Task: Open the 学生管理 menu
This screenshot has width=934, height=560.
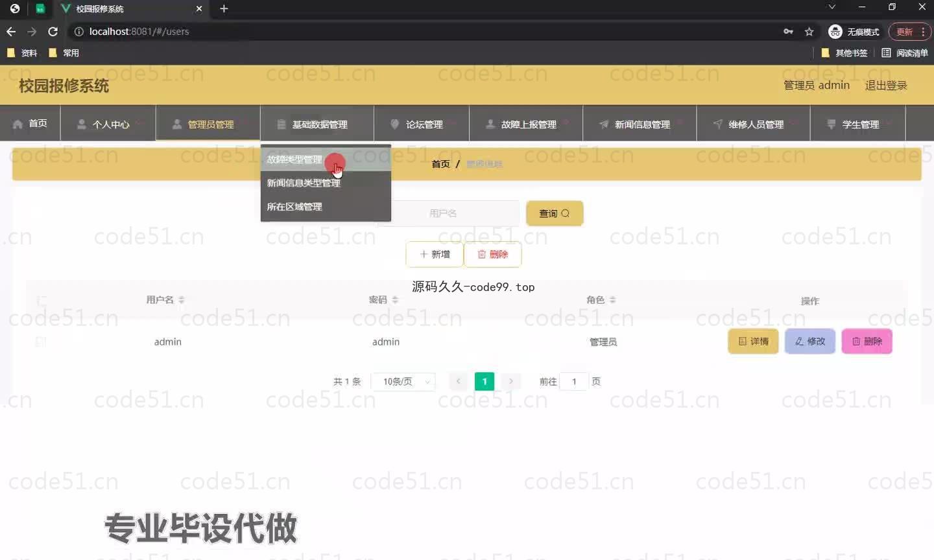Action: 857,123
